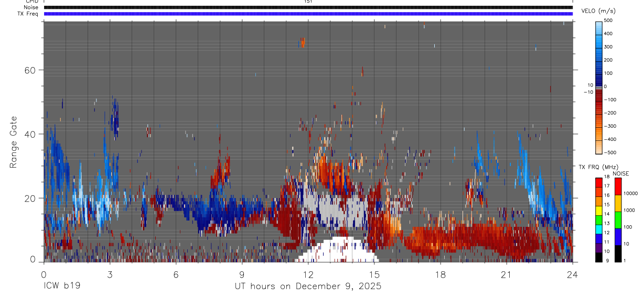Click the white dome near 13 UT at the plot bottom

point(336,250)
